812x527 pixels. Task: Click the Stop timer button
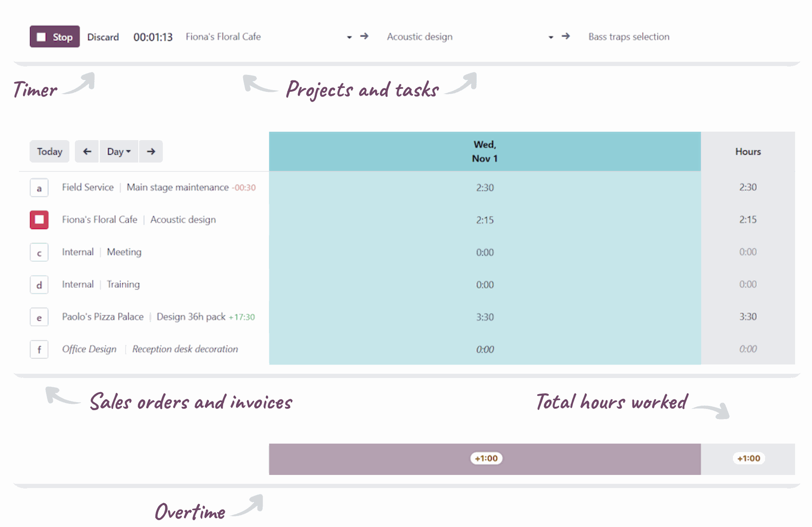coord(55,37)
